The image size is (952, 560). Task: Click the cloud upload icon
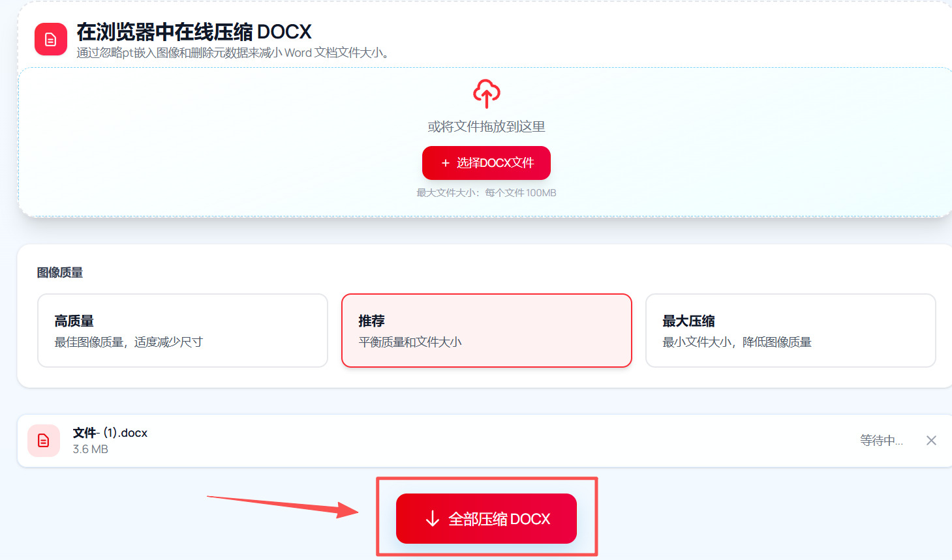pos(487,94)
